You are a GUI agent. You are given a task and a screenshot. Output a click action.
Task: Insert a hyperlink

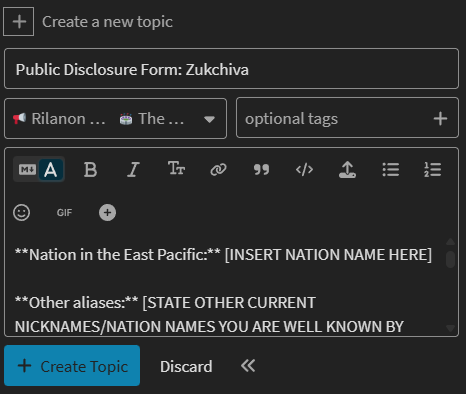tap(218, 170)
